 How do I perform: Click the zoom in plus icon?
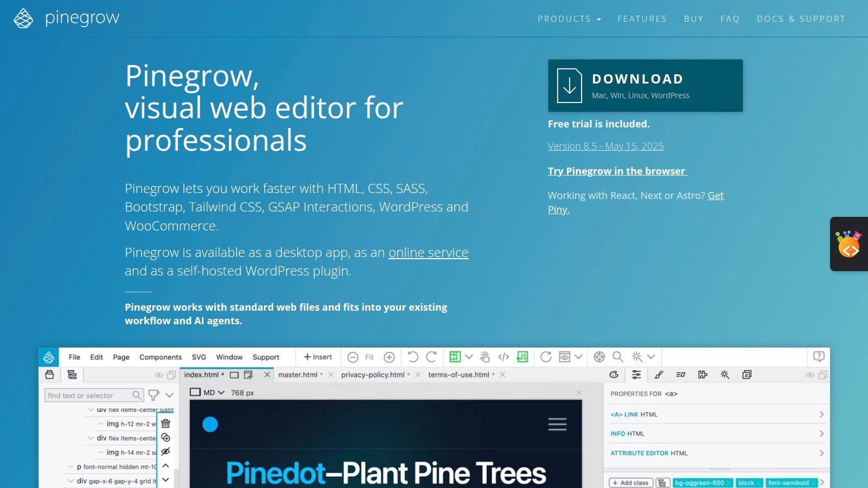pos(389,357)
